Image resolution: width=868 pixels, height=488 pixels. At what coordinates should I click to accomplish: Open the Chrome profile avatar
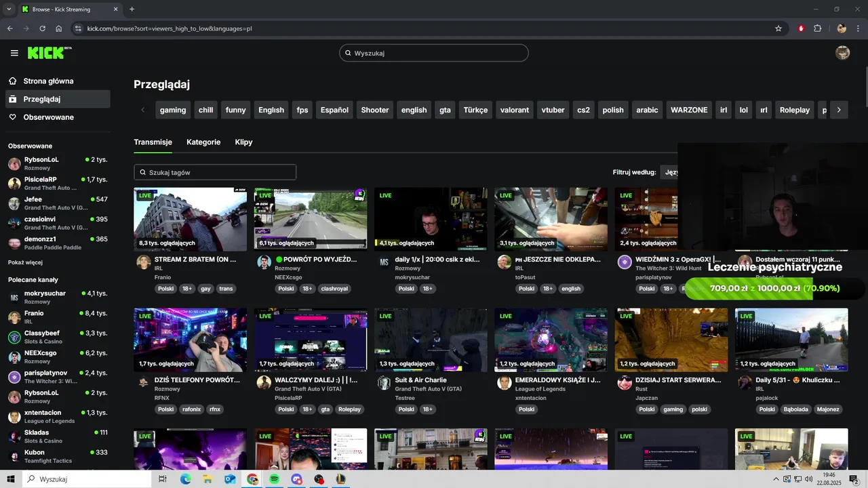[x=842, y=28]
